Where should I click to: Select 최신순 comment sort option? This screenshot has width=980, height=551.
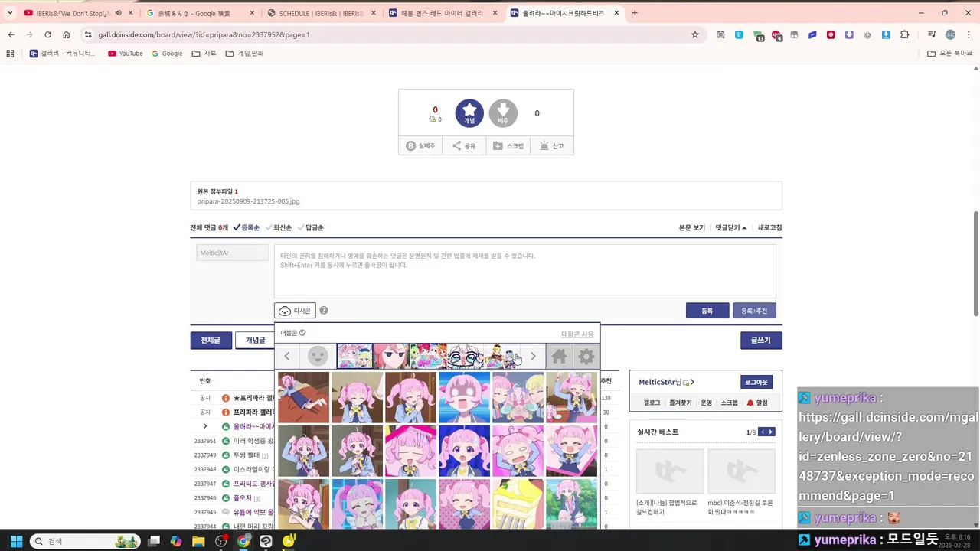pyautogui.click(x=279, y=227)
